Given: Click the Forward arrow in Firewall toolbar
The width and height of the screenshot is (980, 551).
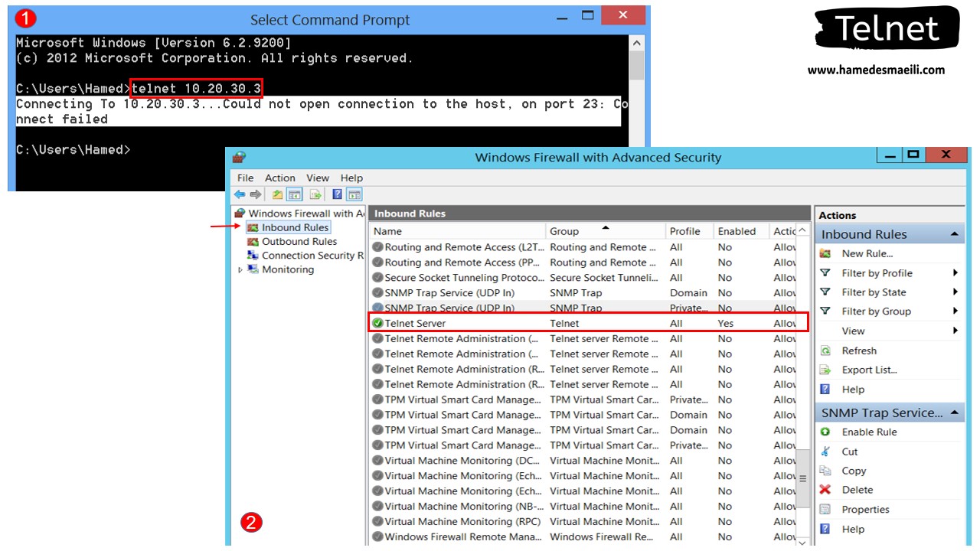Looking at the screenshot, I should coord(256,194).
